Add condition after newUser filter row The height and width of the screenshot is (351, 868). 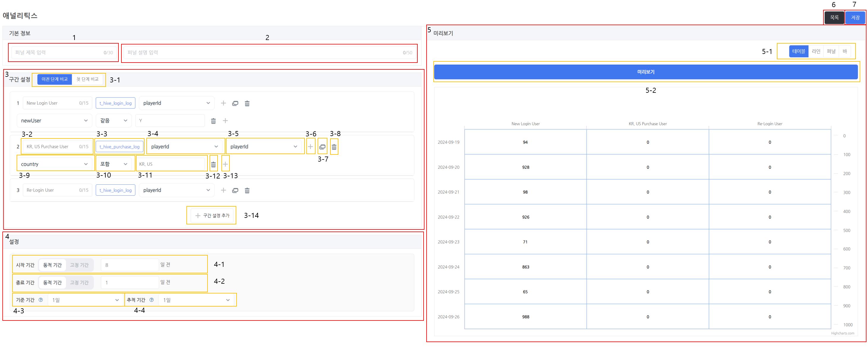[225, 120]
